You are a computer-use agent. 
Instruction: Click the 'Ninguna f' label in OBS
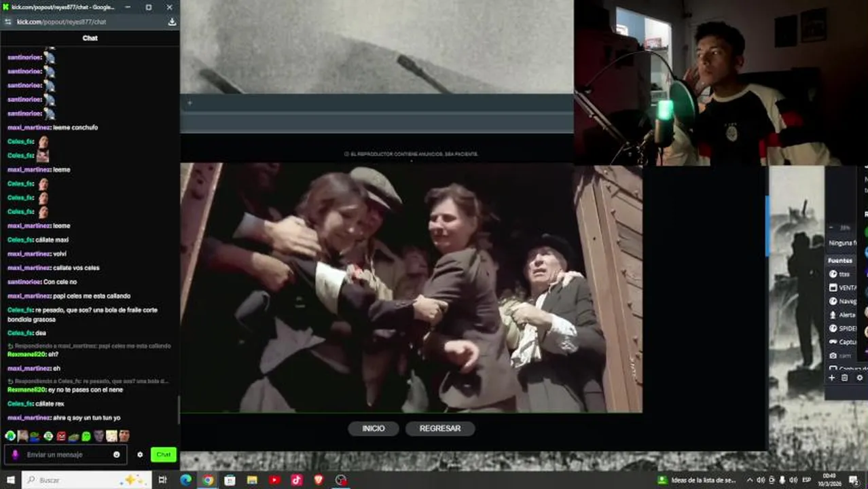[843, 242]
